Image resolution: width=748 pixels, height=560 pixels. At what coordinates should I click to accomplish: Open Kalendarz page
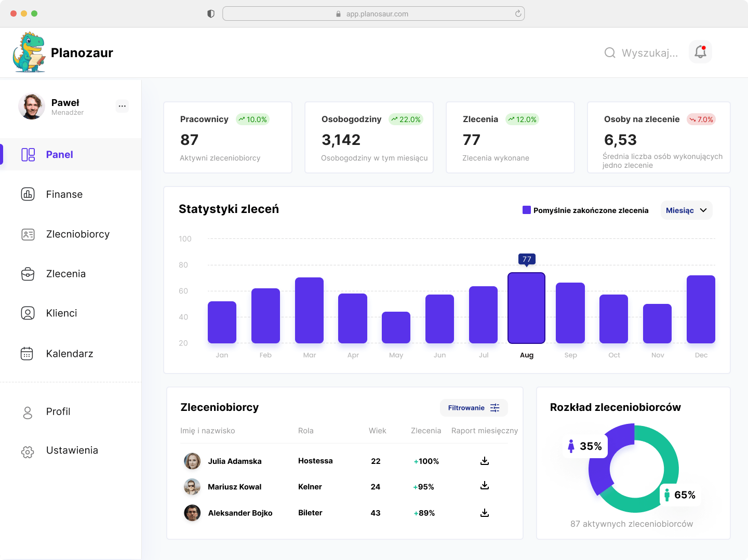click(71, 354)
